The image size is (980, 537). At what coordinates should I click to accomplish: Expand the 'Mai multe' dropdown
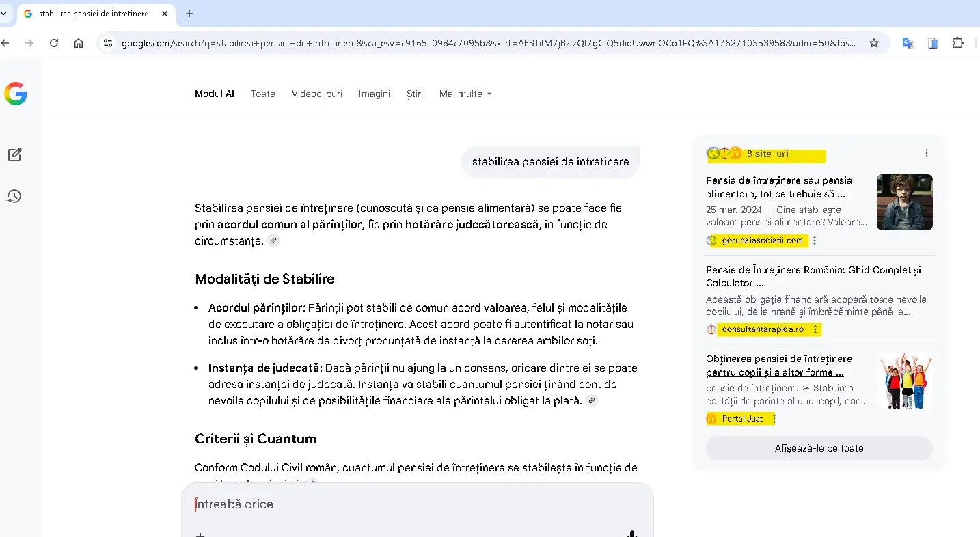click(465, 94)
